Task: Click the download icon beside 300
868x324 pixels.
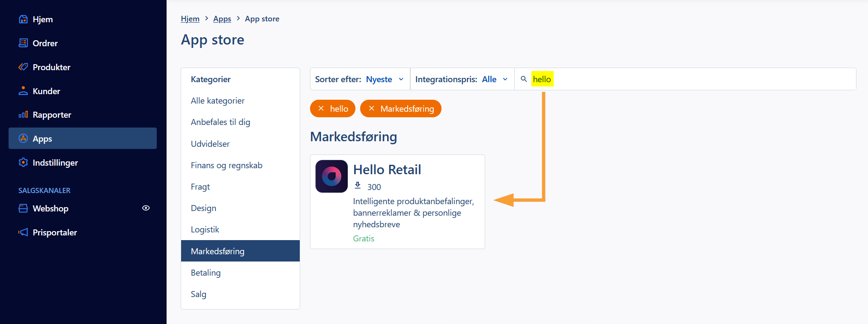Action: tap(358, 186)
